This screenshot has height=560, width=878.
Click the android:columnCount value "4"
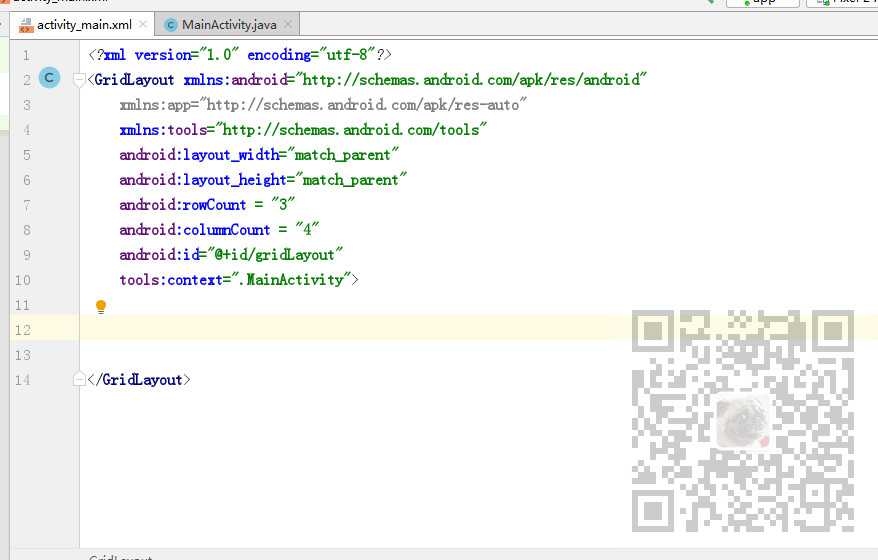coord(307,230)
